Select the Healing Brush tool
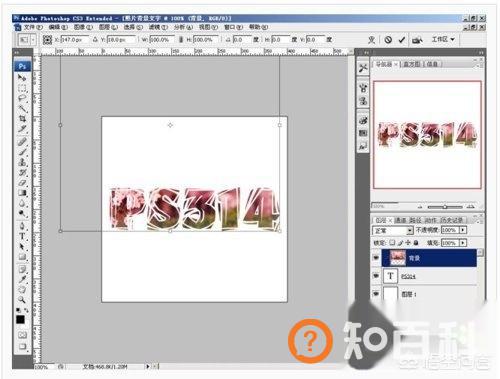 click(x=22, y=142)
